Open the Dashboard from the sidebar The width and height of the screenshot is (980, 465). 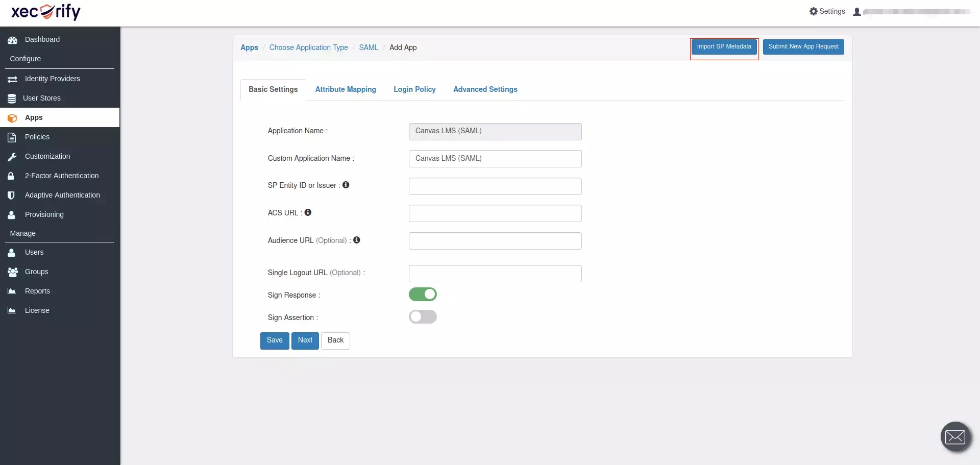point(41,39)
